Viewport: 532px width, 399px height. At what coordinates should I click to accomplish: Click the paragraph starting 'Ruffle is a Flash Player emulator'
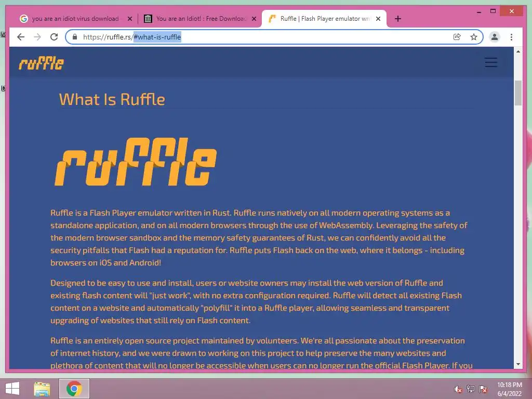[259, 237]
